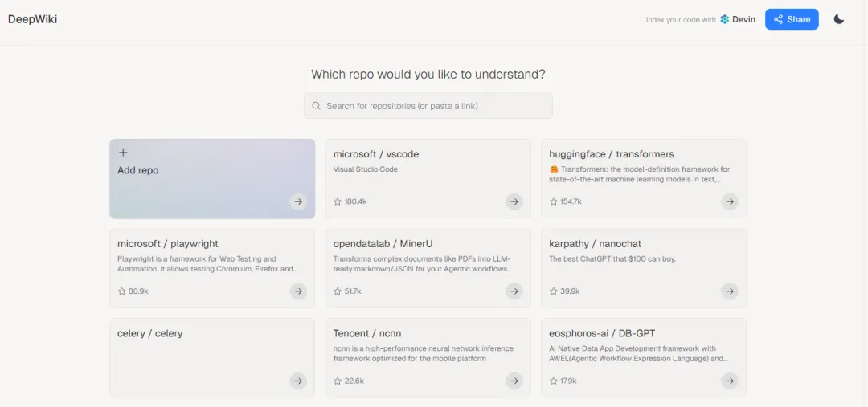Click the arrow on Add repo card

298,201
